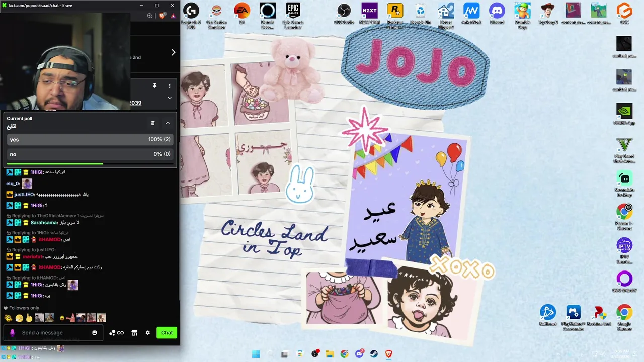Open Brave browser from taskbar
This screenshot has height=362, width=644.
[388, 354]
